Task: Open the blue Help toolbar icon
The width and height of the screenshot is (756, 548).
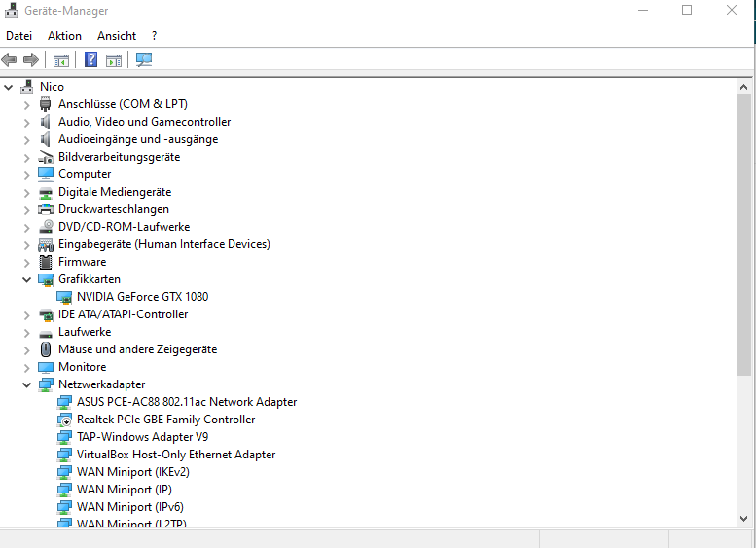Action: click(x=90, y=59)
